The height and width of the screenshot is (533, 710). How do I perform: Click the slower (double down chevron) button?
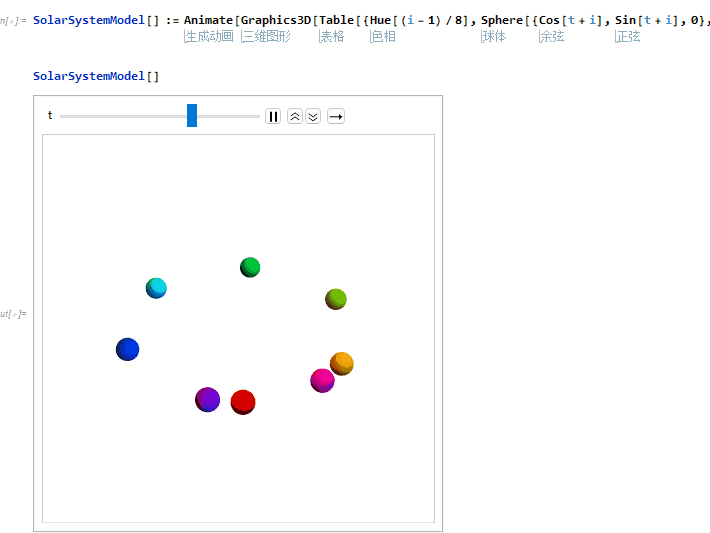pyautogui.click(x=313, y=116)
